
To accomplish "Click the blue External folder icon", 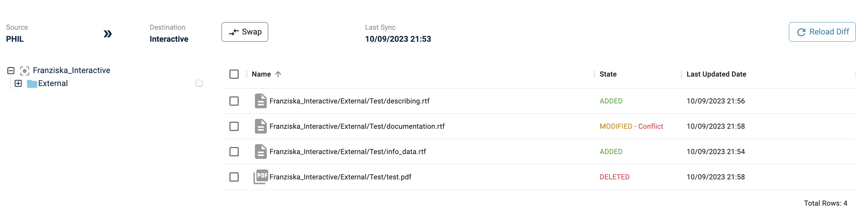I will 32,84.
